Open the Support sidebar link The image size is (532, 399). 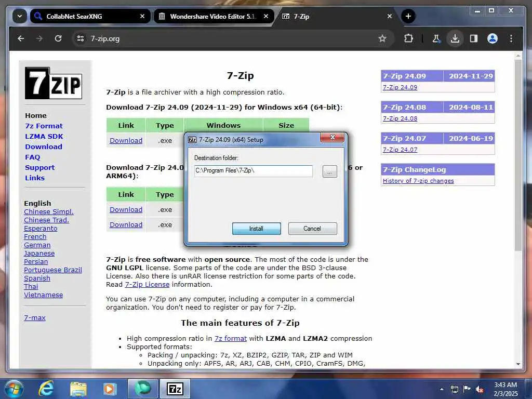click(39, 168)
